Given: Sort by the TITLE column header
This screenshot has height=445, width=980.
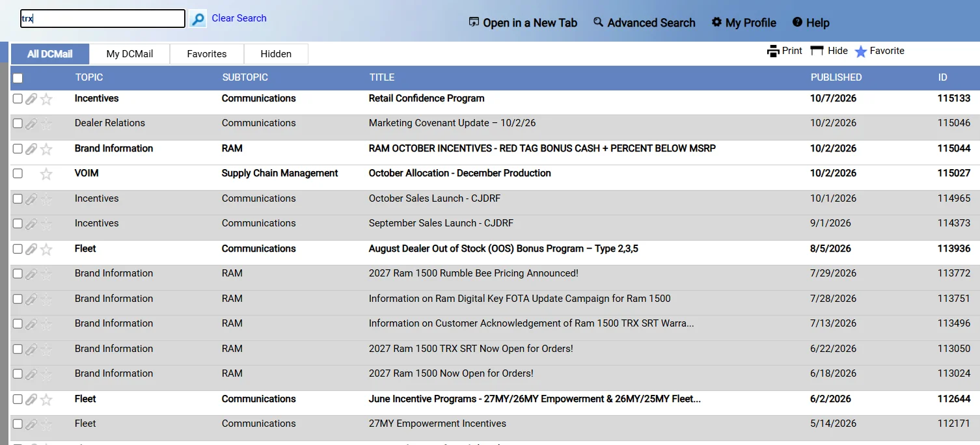Looking at the screenshot, I should coord(382,77).
